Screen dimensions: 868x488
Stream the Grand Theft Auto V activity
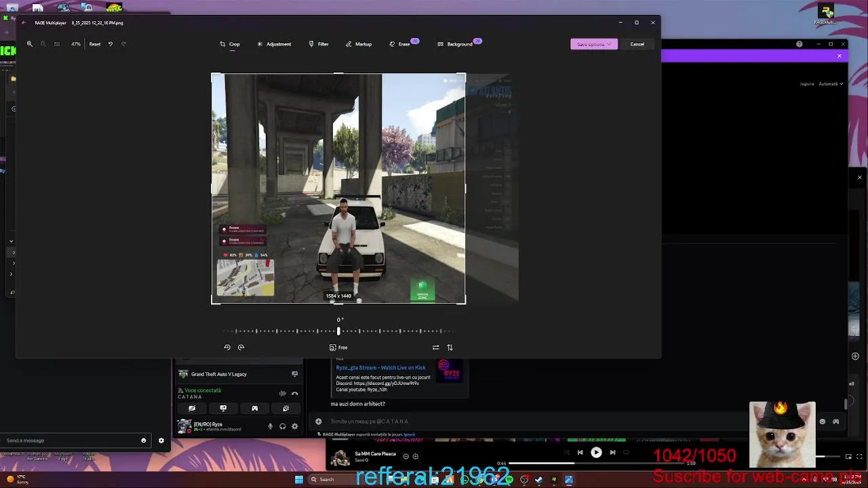(294, 374)
